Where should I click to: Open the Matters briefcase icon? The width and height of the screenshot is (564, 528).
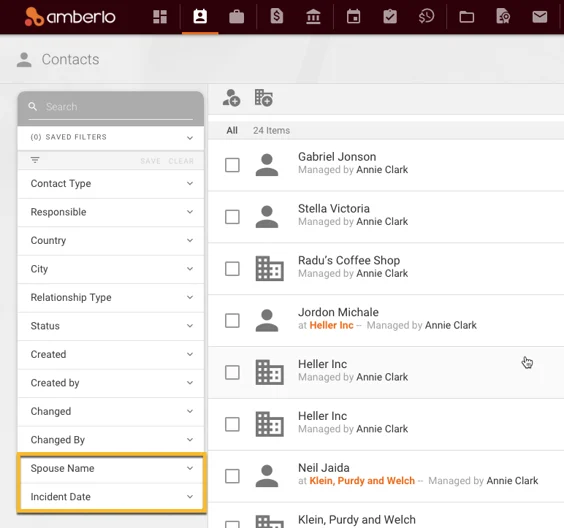click(236, 17)
